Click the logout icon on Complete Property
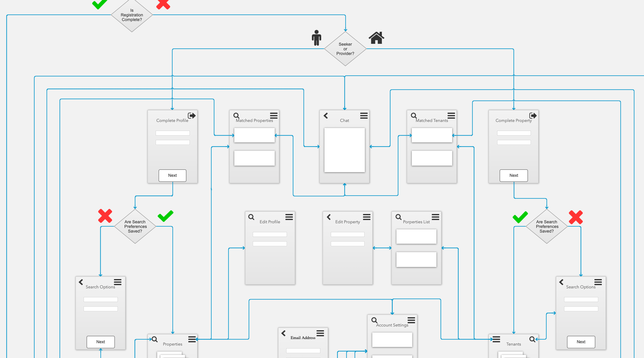Viewport: 644px width, 358px height. click(x=533, y=116)
